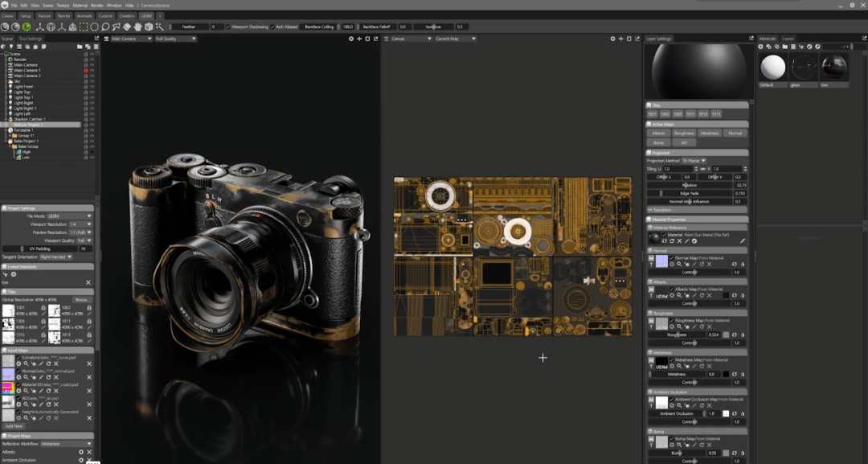Select the green shaded sphere view mode icon

click(x=26, y=27)
